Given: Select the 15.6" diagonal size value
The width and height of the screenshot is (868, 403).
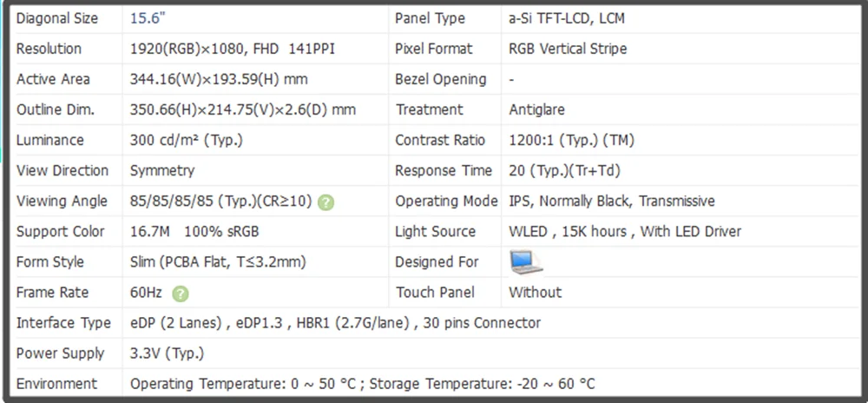Looking at the screenshot, I should 148,18.
